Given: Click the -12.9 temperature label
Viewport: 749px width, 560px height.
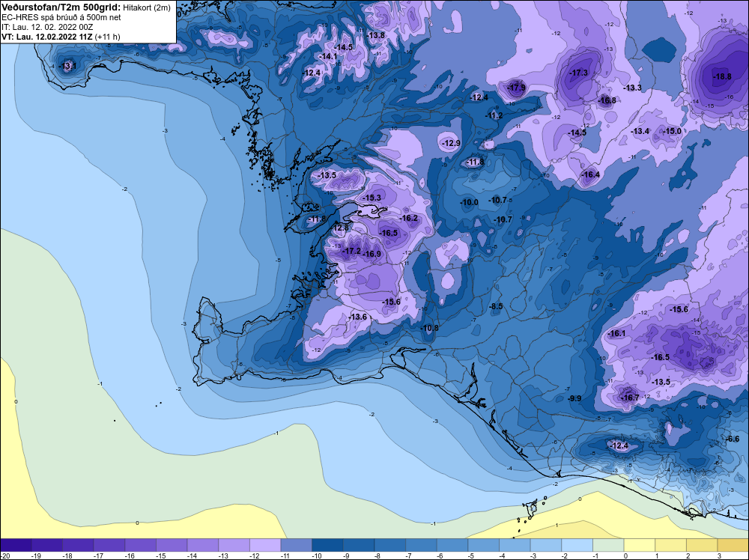Looking at the screenshot, I should (451, 143).
